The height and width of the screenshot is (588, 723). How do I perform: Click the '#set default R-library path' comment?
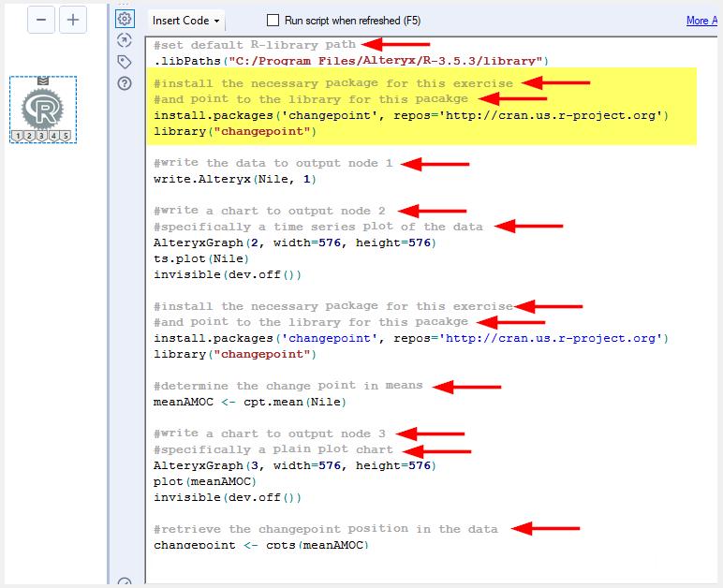255,45
